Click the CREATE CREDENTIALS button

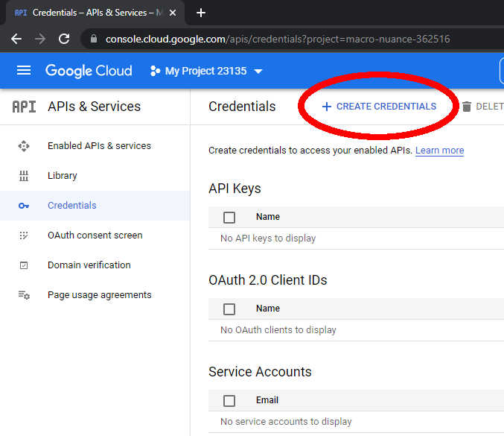click(x=379, y=107)
